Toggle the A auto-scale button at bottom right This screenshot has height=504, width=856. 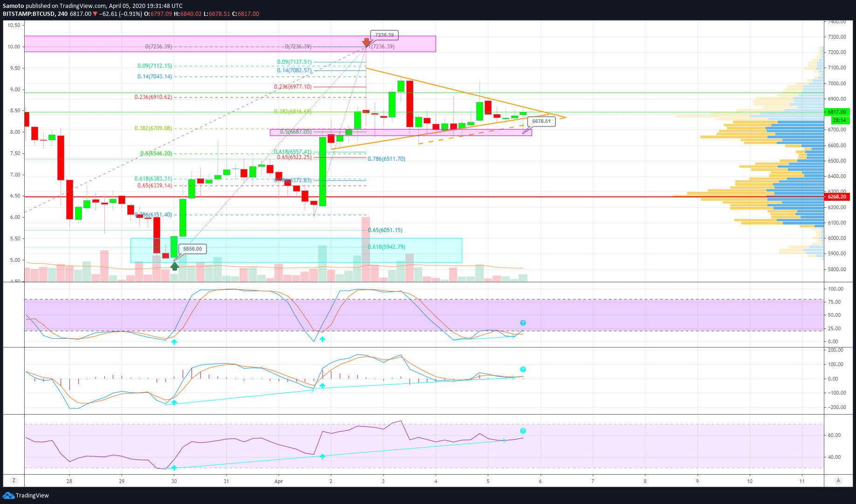(838, 481)
